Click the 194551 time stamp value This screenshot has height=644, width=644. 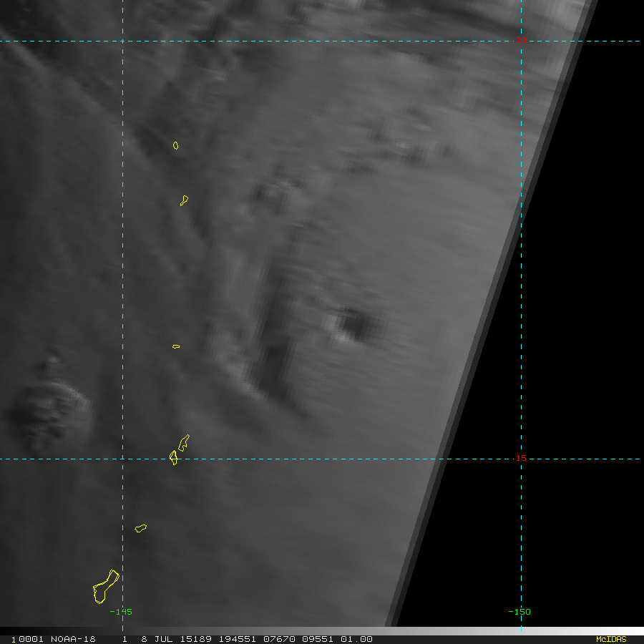coord(238,639)
